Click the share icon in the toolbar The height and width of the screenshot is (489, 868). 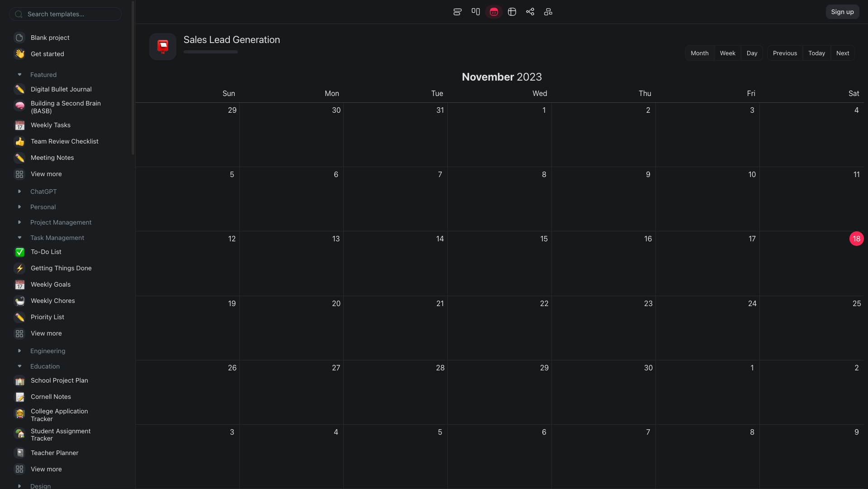tap(530, 11)
